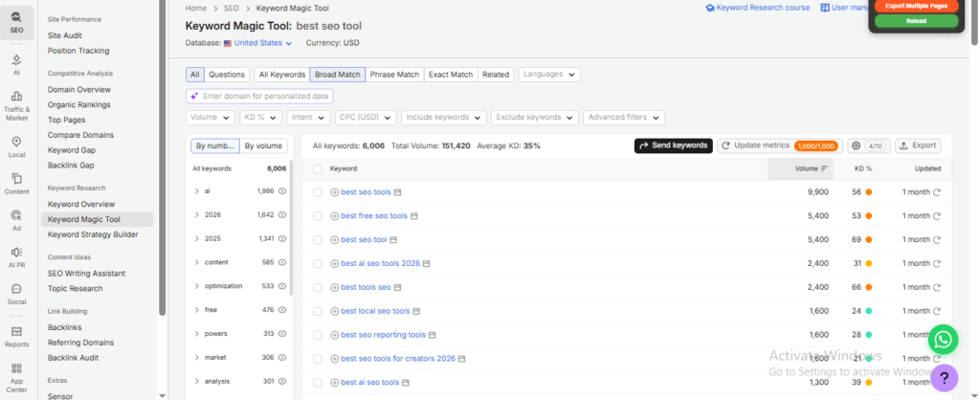Open SERP view icon for best local seo tools
This screenshot has width=980, height=400.
tap(416, 311)
